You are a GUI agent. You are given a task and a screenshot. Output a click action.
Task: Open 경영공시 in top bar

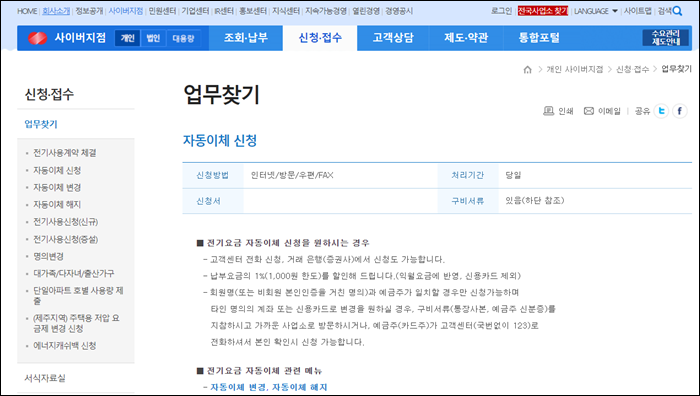pyautogui.click(x=399, y=11)
